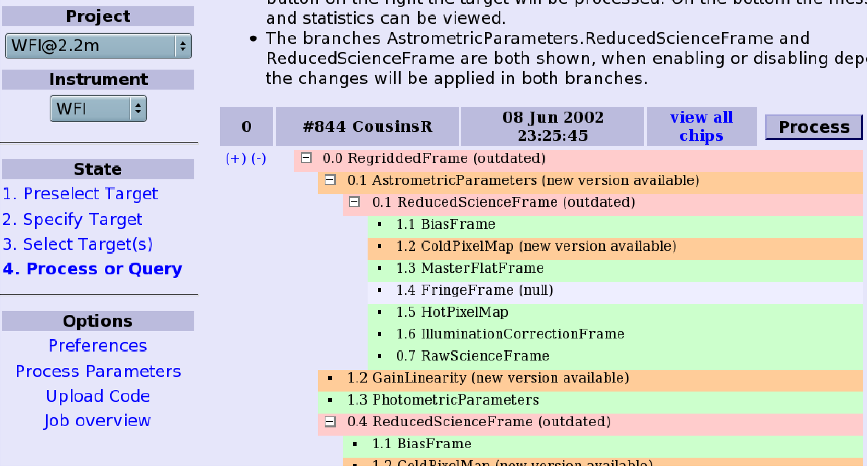Open the Upload Code option

coord(98,396)
